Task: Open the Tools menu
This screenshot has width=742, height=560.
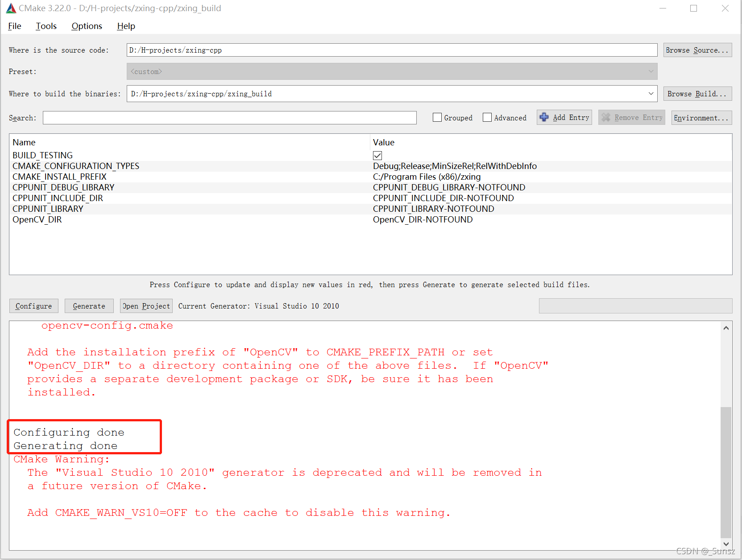Action: point(46,26)
